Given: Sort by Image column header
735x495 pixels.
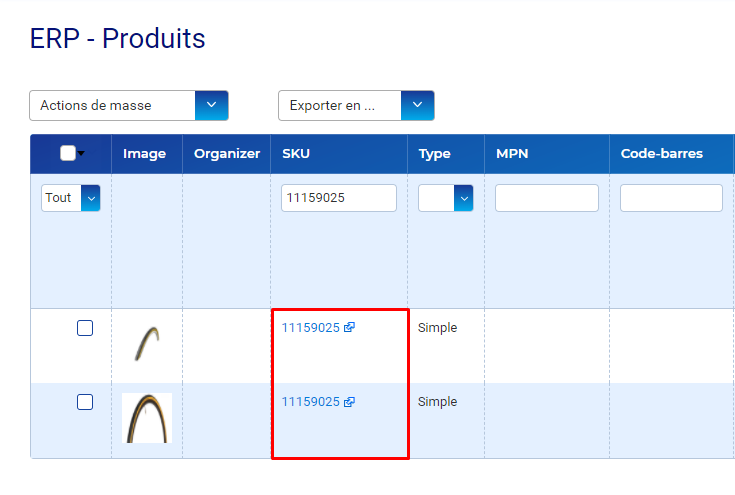Looking at the screenshot, I should tap(144, 154).
